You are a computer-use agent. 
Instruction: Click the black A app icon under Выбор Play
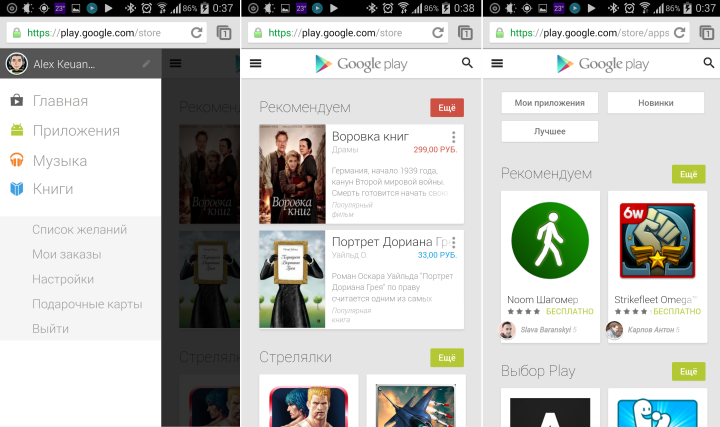[550, 412]
